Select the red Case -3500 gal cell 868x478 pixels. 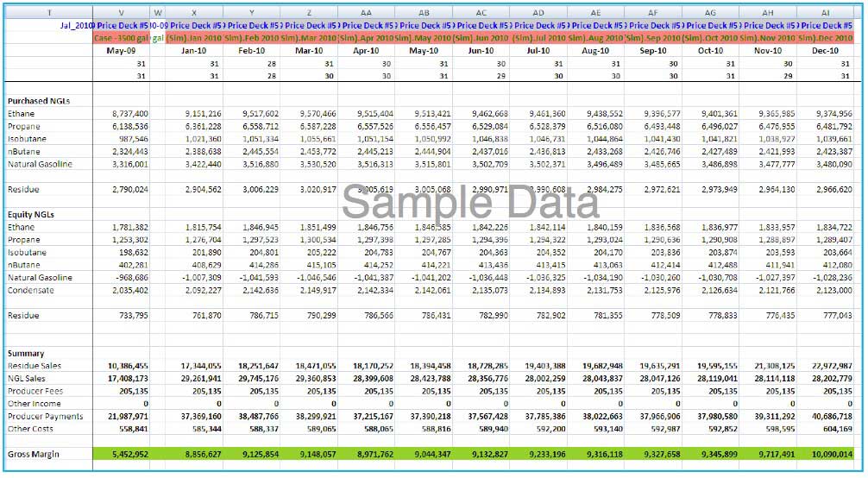(x=120, y=38)
